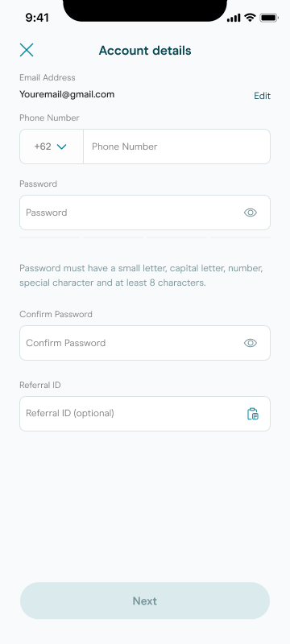Focus the Referral ID (optional) field
Image resolution: width=290 pixels, height=644 pixels.
tap(145, 414)
